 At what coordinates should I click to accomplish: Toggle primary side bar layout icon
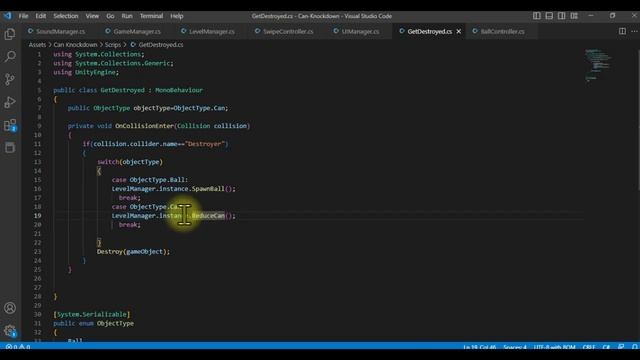pos(537,16)
